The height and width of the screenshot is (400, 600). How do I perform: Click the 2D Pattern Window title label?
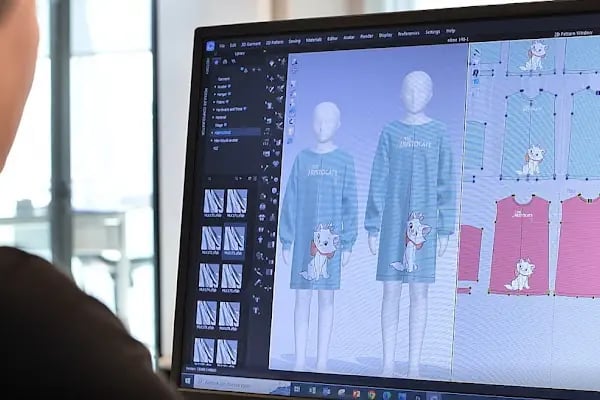pos(573,34)
